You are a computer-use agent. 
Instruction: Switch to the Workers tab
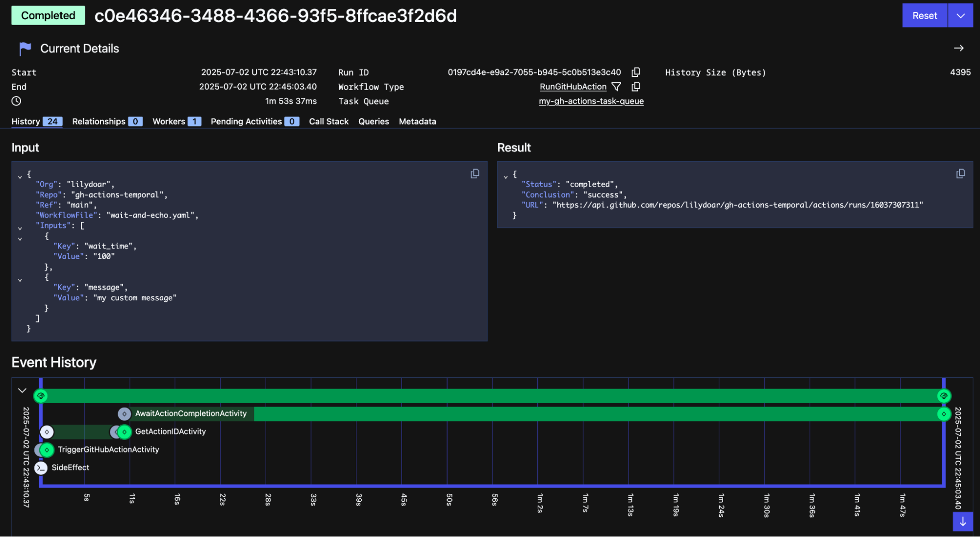point(176,122)
